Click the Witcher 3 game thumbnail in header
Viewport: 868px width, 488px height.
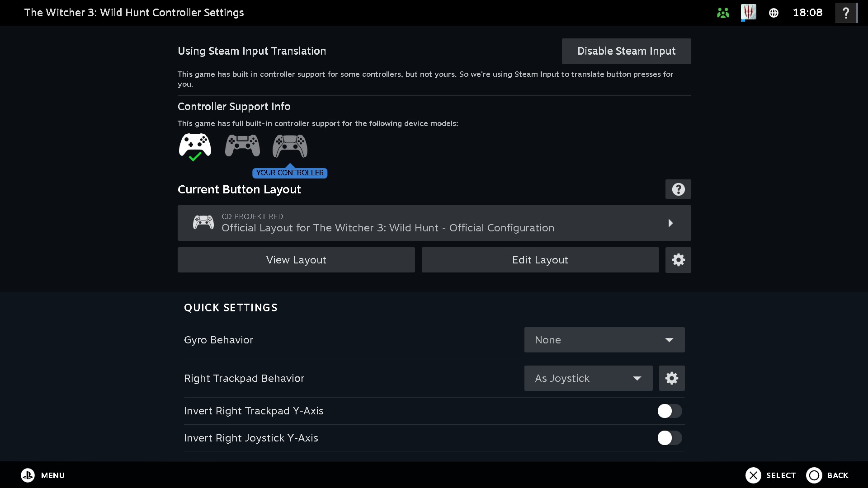click(x=748, y=12)
